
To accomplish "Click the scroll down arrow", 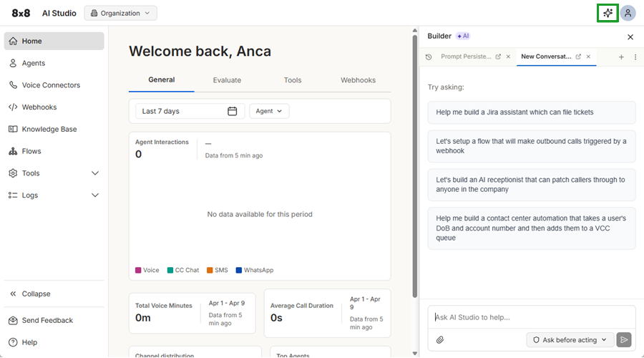I will [415, 354].
